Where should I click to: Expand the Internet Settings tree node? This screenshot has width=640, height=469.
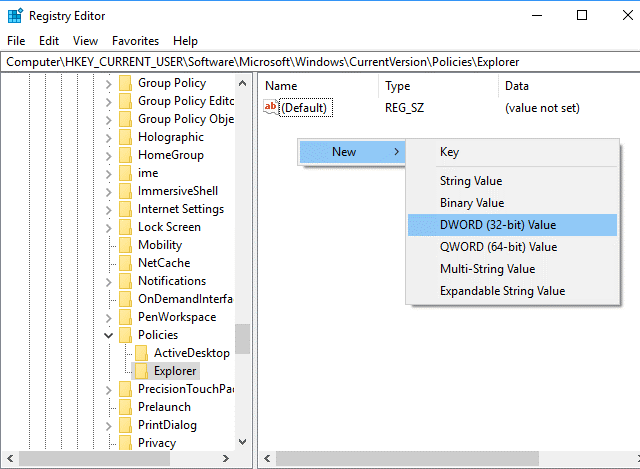(109, 209)
